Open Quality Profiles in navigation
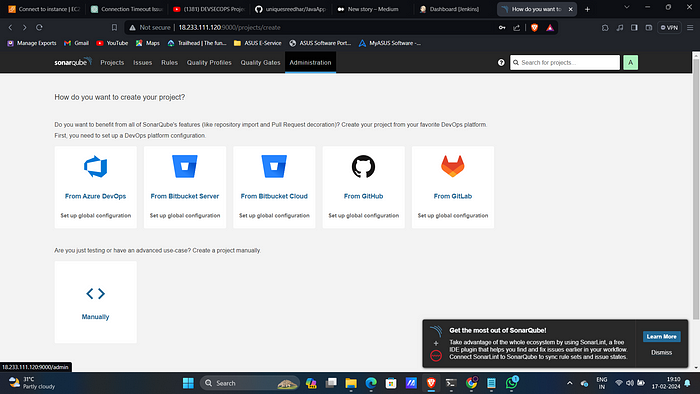This screenshot has height=394, width=700. pyautogui.click(x=209, y=62)
